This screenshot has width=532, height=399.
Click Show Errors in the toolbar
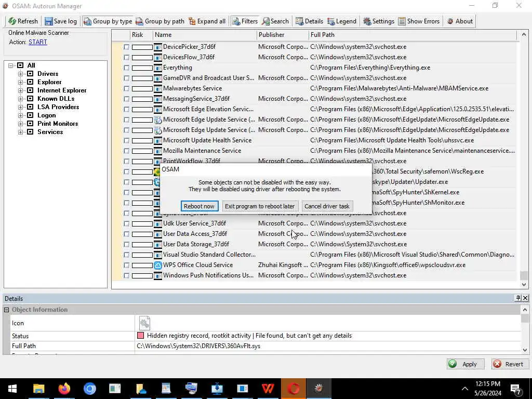[x=419, y=21]
